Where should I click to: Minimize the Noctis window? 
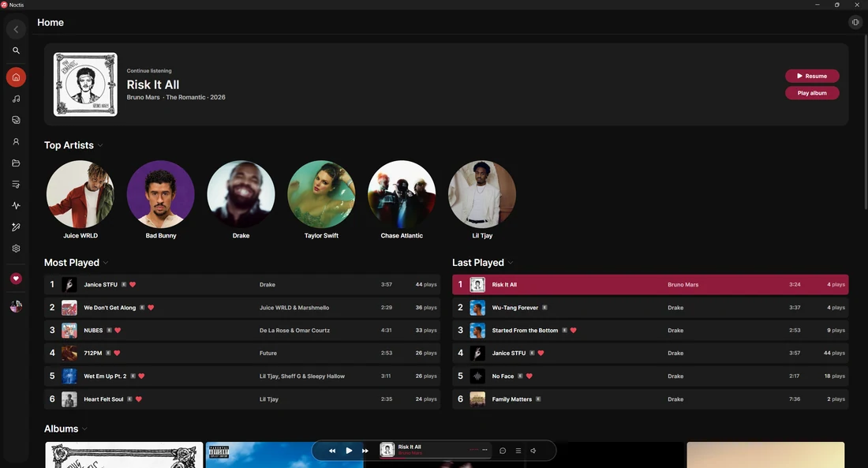tap(817, 5)
